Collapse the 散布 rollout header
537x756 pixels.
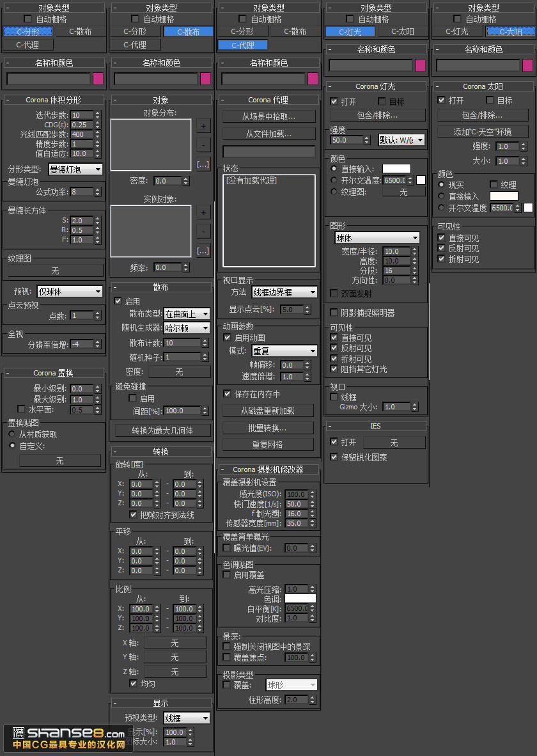tap(161, 287)
